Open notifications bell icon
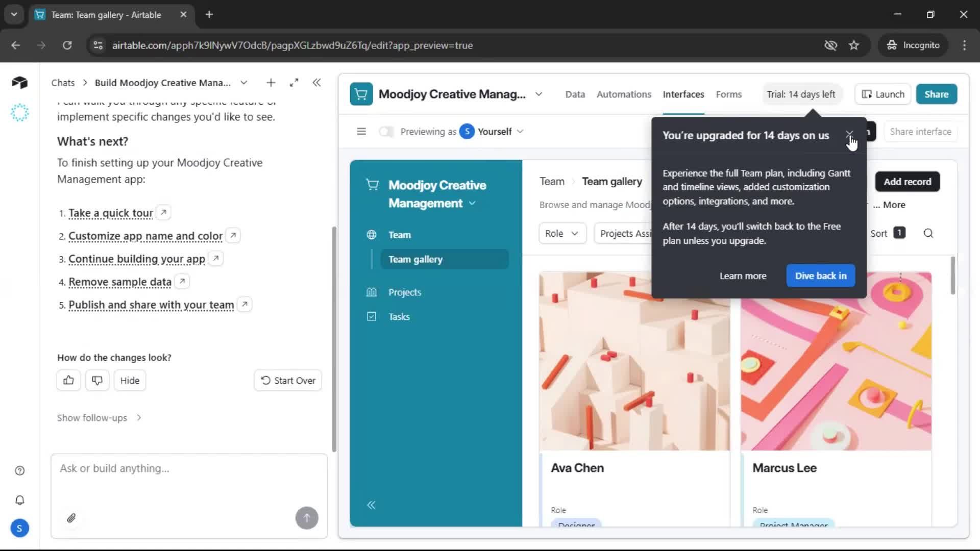The image size is (980, 551). point(20,500)
